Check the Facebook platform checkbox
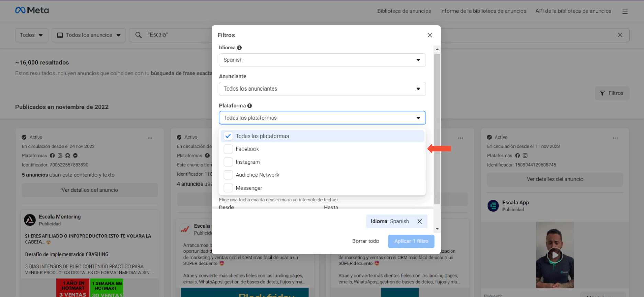 (228, 149)
